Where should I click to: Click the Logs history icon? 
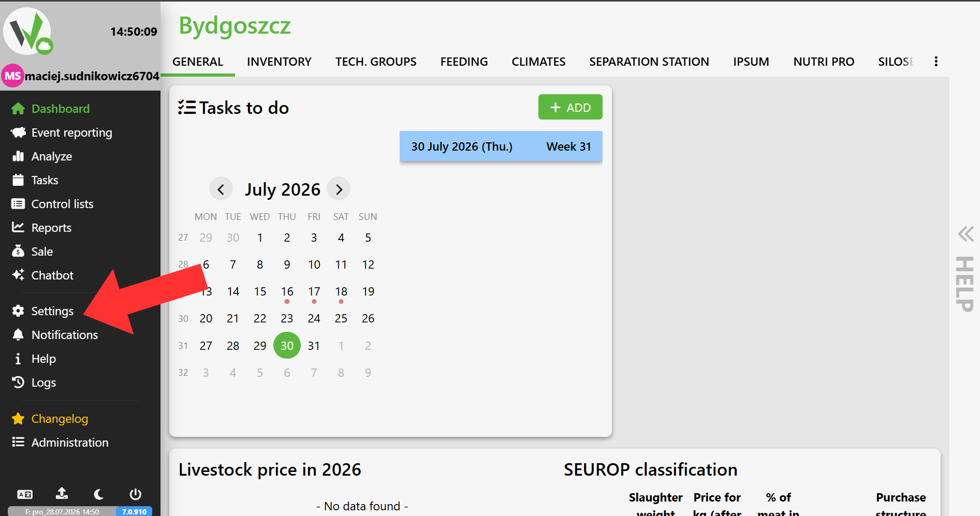click(18, 382)
